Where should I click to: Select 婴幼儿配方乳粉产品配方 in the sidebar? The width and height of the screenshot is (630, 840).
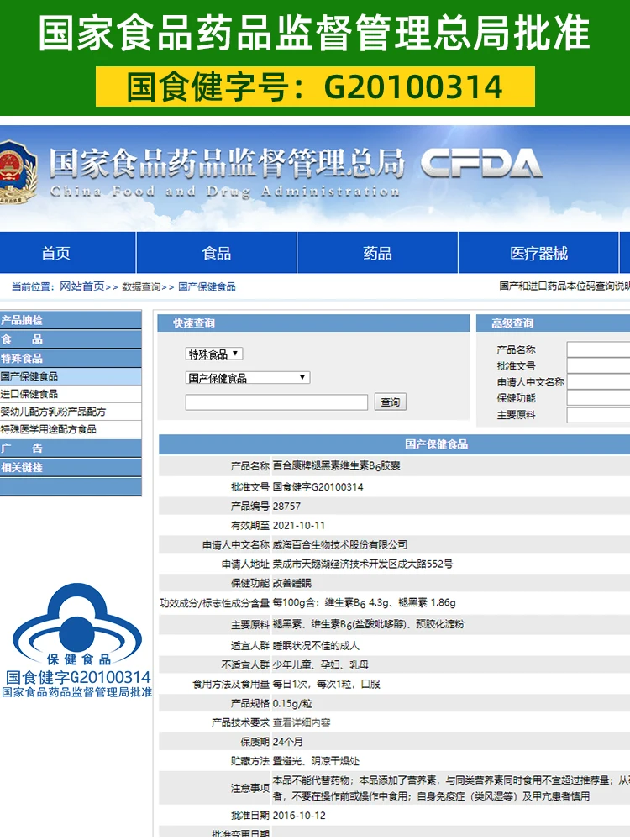click(x=71, y=412)
